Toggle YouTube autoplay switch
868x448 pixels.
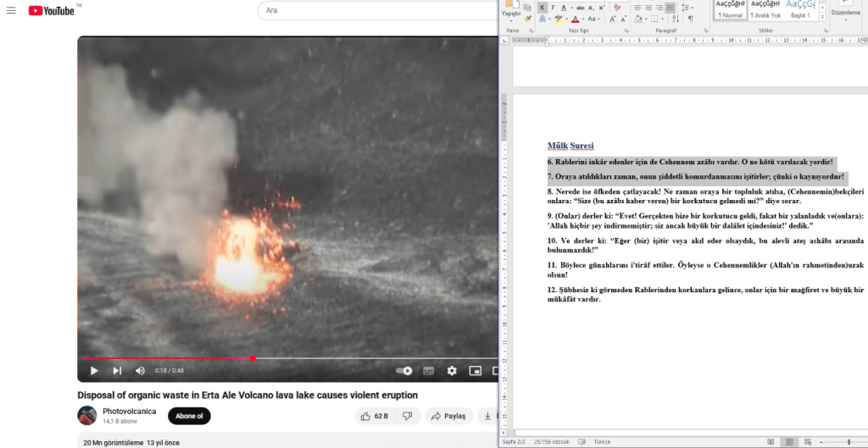pyautogui.click(x=404, y=370)
